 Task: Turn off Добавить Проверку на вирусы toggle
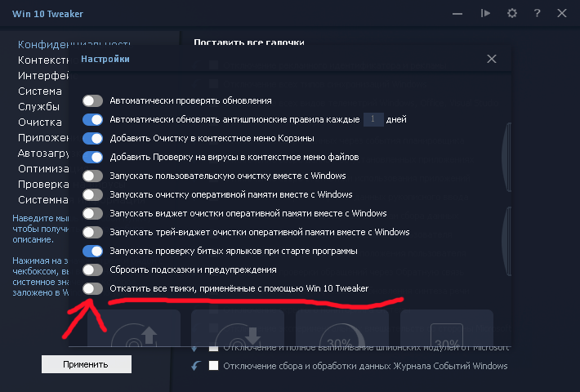click(92, 157)
